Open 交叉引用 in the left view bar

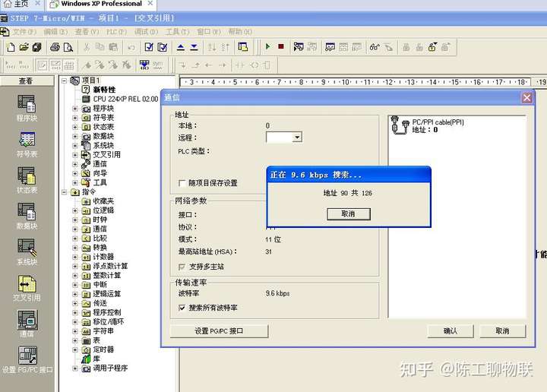[27, 288]
